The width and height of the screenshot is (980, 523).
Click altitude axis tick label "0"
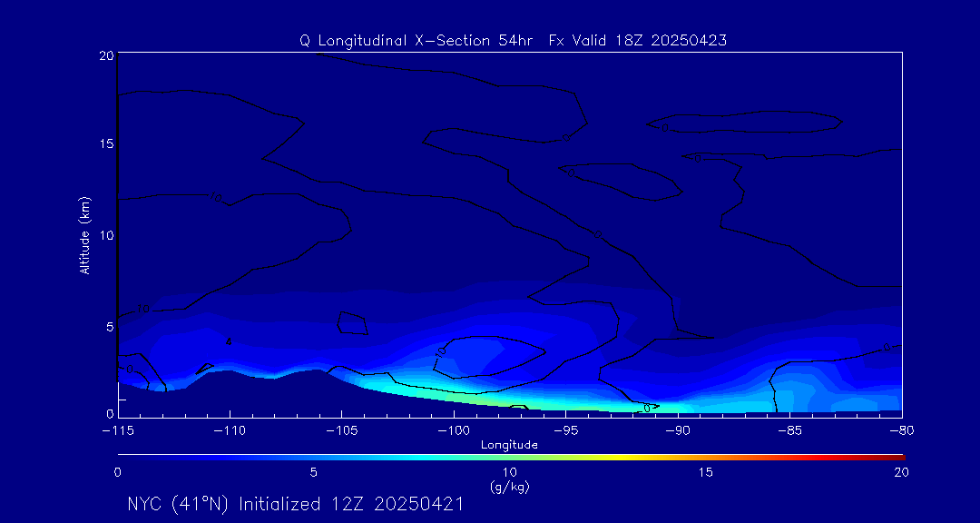coord(110,413)
